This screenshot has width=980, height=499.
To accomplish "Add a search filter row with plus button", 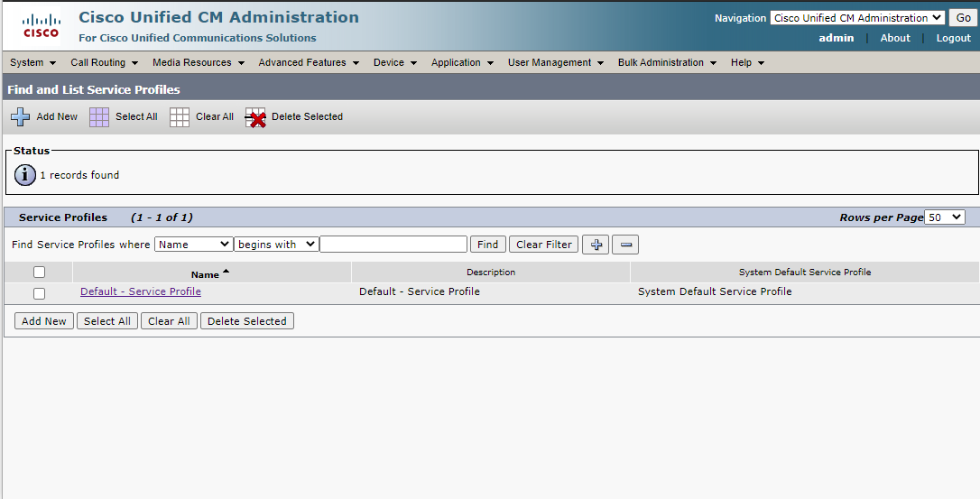I will [x=596, y=245].
